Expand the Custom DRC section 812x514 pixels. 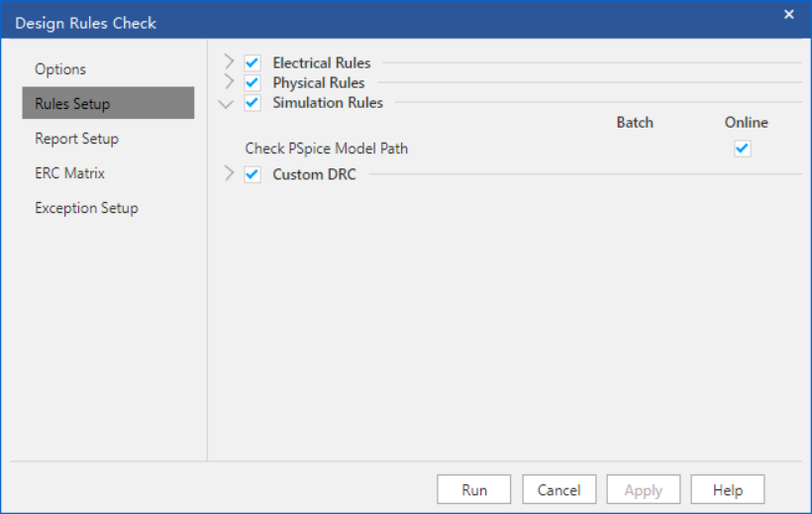tap(229, 173)
